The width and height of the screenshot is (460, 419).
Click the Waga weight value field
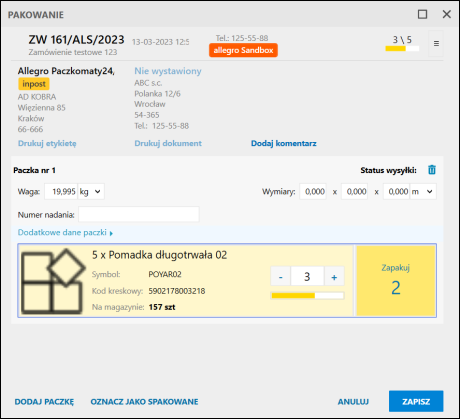click(x=61, y=191)
